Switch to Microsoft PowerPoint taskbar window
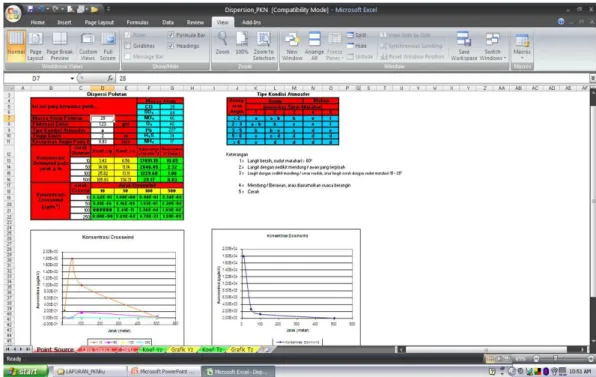This screenshot has width=596, height=377. (164, 371)
